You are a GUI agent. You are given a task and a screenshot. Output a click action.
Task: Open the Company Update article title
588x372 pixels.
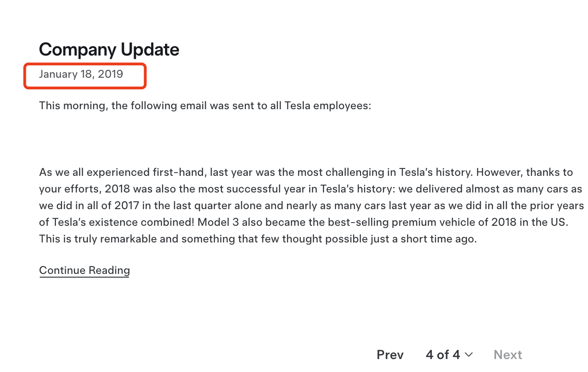click(109, 50)
